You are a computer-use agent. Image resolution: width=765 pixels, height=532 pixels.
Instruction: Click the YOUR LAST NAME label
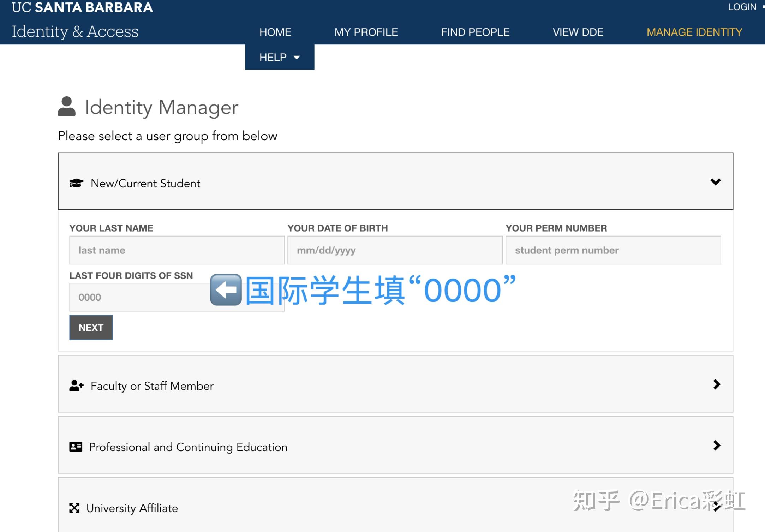pos(111,228)
